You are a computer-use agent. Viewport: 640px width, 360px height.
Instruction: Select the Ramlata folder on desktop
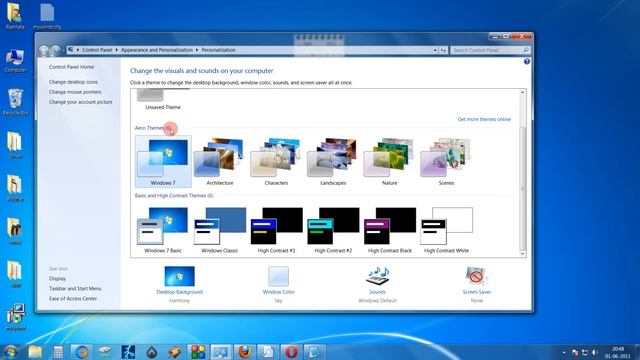tap(15, 16)
